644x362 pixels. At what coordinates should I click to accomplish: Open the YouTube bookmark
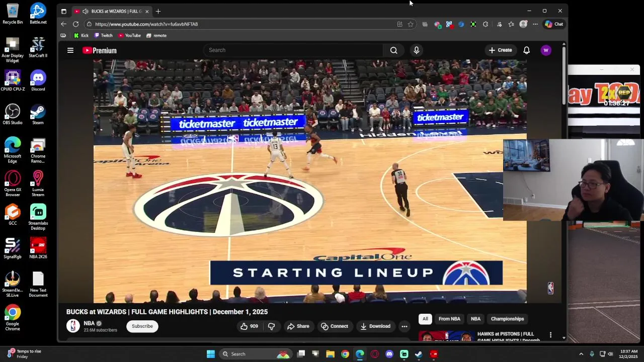[129, 36]
